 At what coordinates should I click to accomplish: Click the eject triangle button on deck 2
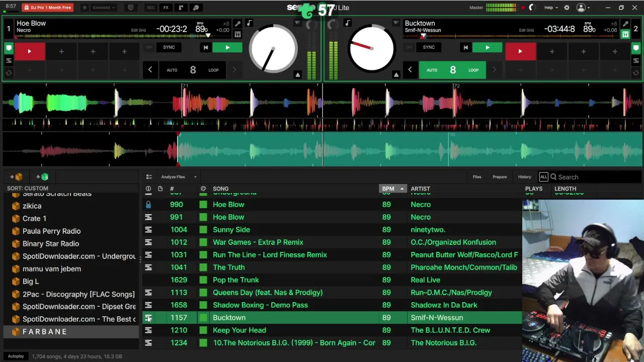(396, 75)
